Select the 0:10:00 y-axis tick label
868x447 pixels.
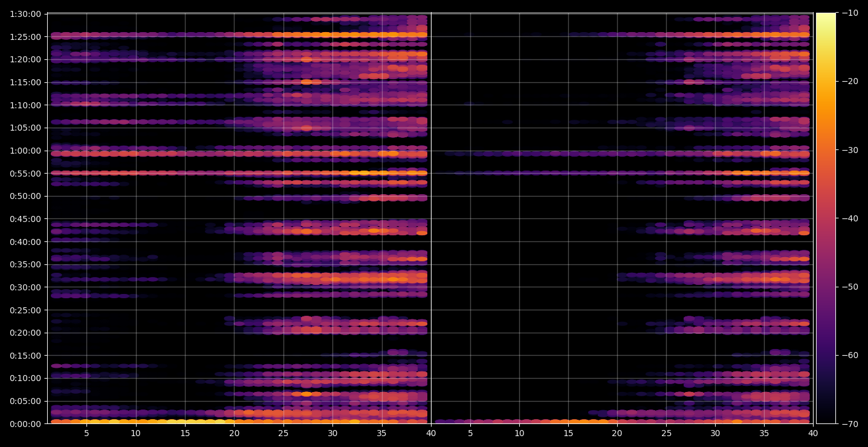click(x=25, y=378)
